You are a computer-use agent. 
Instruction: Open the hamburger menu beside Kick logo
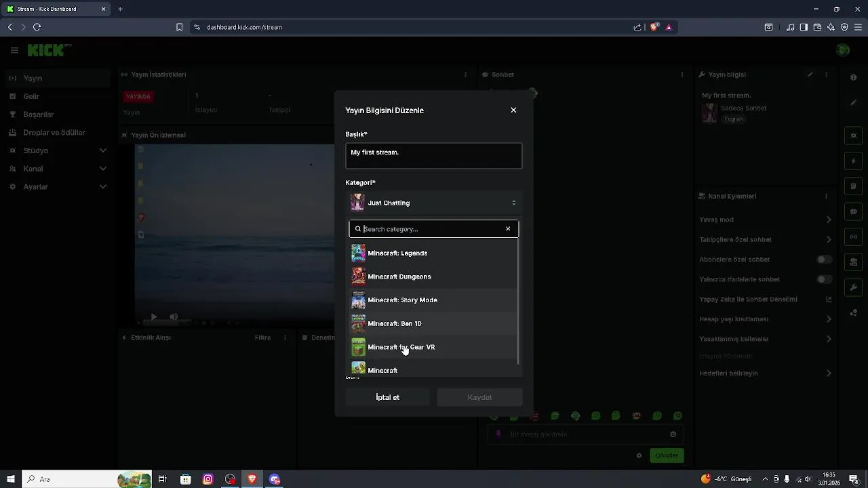(14, 50)
